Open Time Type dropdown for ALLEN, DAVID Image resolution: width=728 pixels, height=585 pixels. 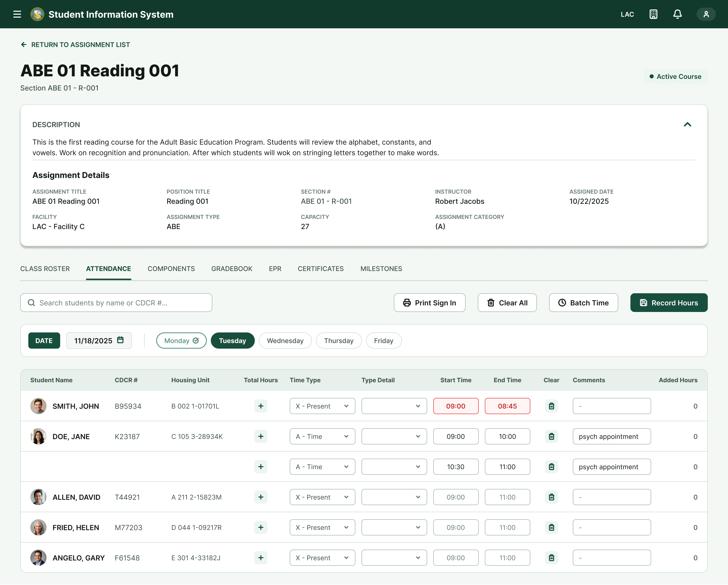pyautogui.click(x=323, y=497)
